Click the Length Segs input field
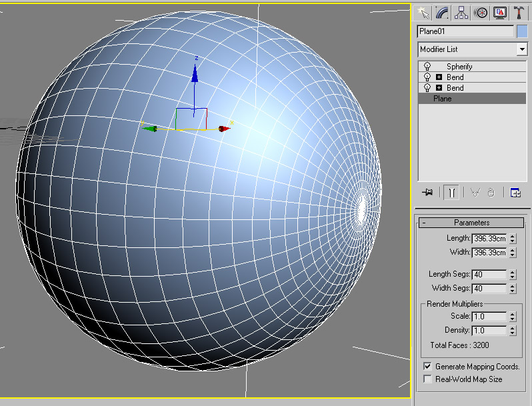The image size is (532, 406). tap(488, 275)
